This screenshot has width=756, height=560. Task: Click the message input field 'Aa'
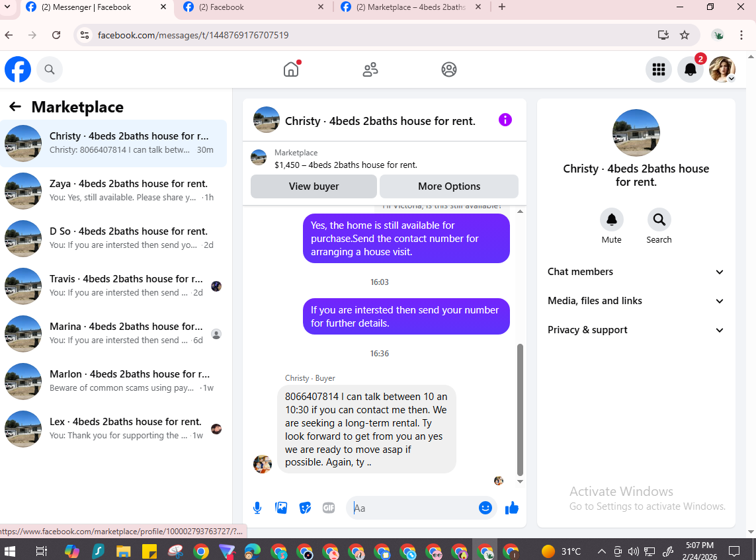(x=412, y=508)
